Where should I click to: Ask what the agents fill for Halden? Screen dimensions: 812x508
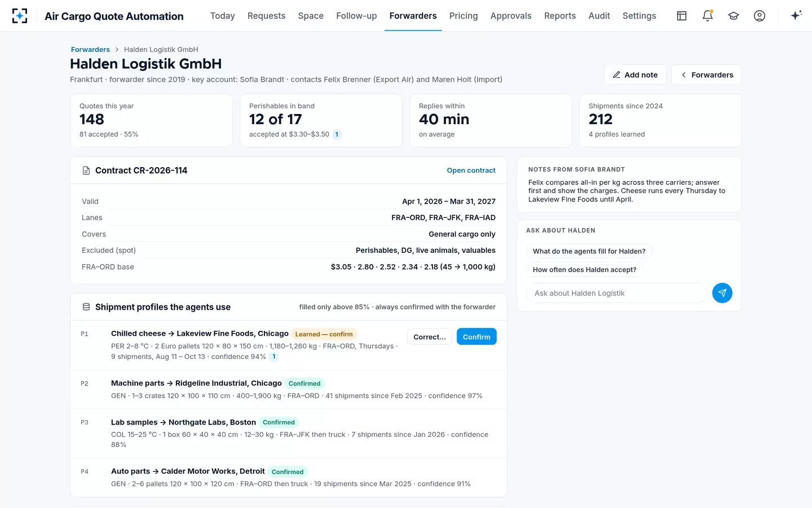[589, 251]
